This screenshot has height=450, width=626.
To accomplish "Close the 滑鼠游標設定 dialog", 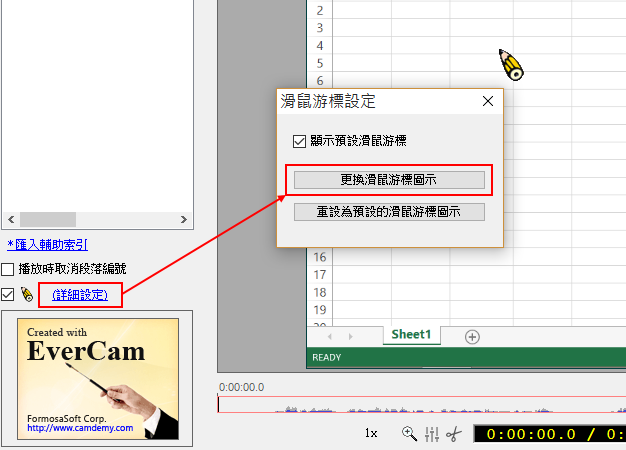I will (x=488, y=102).
